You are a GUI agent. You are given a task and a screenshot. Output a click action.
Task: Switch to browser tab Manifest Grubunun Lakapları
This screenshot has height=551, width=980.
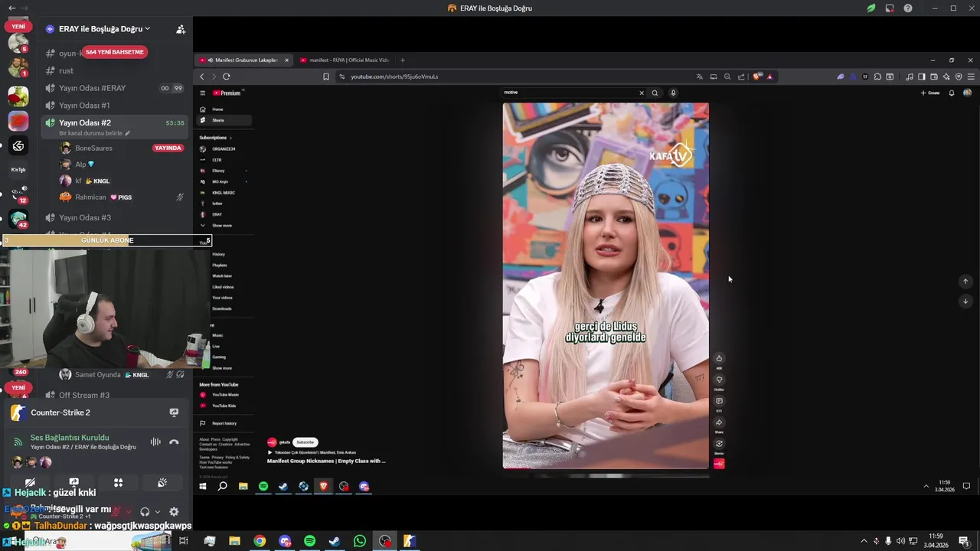[x=244, y=60]
